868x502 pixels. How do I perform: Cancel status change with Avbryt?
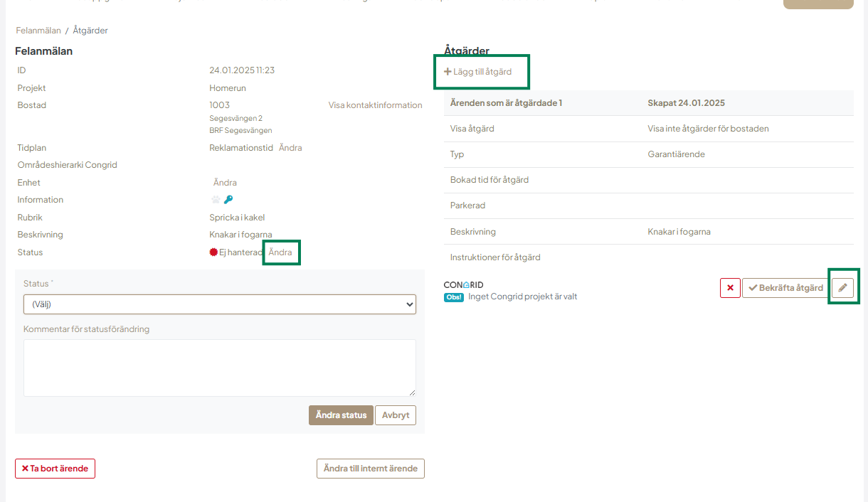(396, 415)
